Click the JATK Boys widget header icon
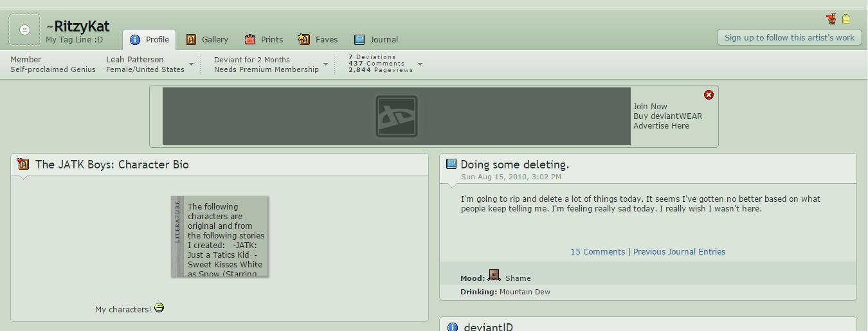Screen dimensions: 868x331 coord(23,165)
